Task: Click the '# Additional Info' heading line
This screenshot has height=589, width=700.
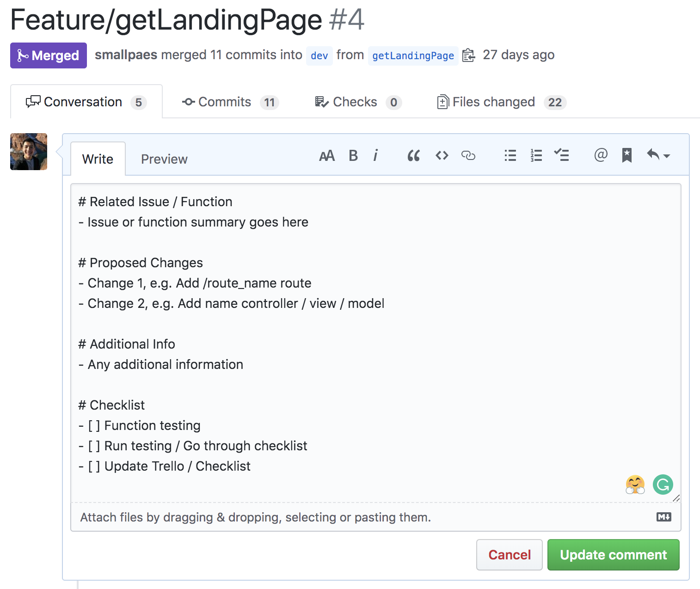Action: (x=127, y=344)
